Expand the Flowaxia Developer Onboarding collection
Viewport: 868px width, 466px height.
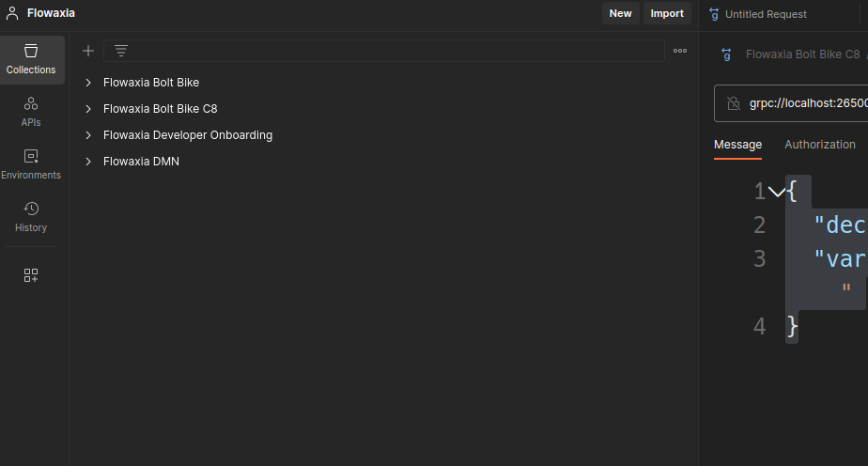tap(88, 135)
